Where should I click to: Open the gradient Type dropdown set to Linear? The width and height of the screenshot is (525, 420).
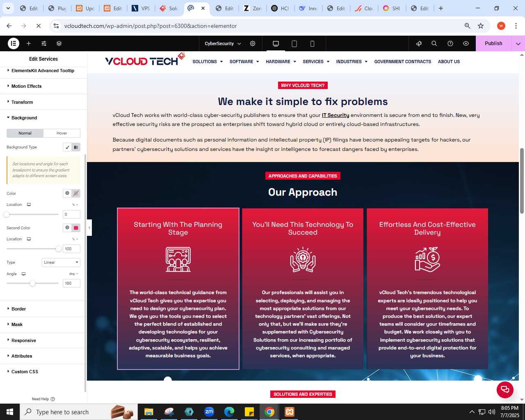61,262
